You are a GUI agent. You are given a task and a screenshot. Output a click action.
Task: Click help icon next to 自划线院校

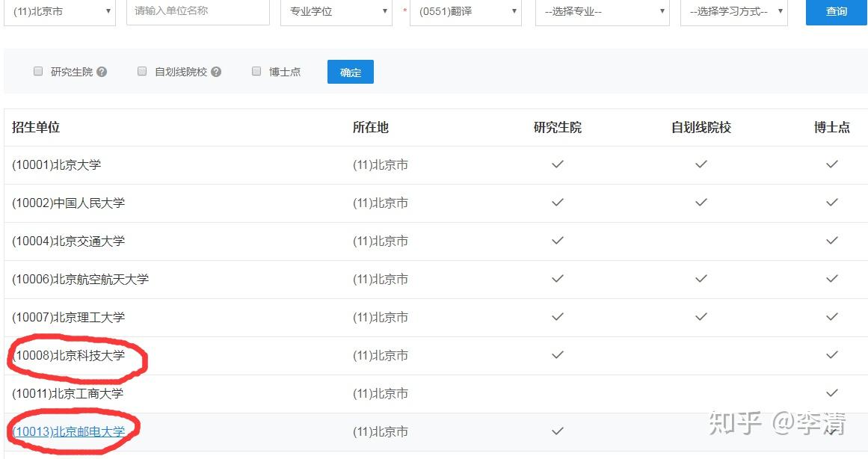[216, 72]
